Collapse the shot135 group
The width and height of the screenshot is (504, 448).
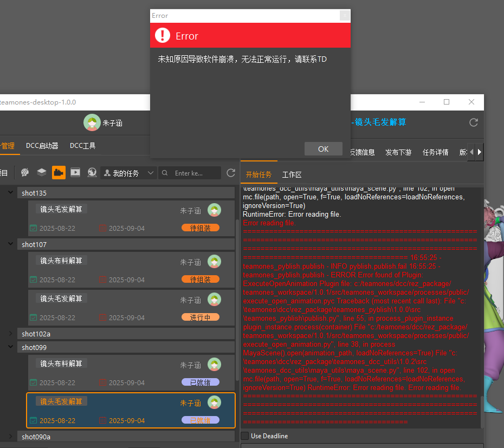pos(11,193)
